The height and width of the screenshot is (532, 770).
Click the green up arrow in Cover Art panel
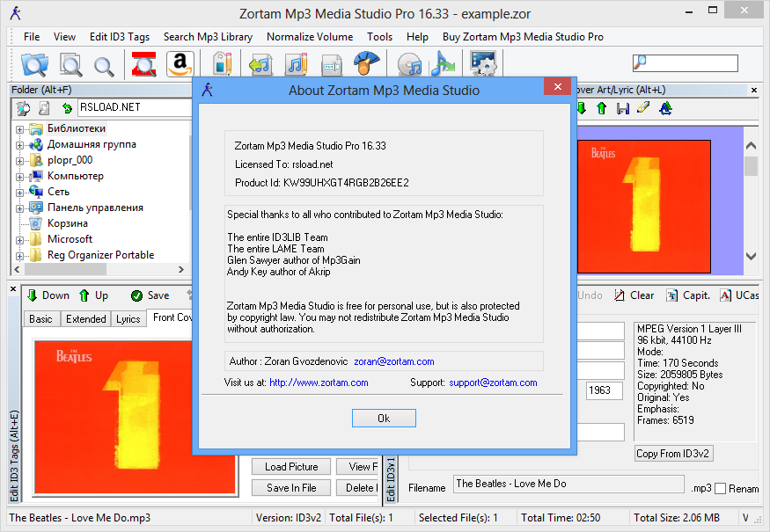click(602, 108)
